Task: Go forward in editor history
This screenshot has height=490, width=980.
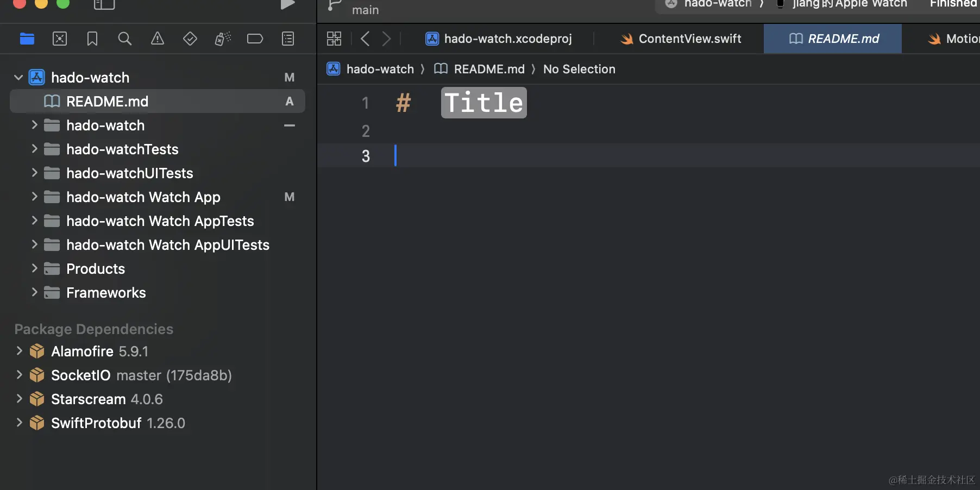Action: coord(386,39)
